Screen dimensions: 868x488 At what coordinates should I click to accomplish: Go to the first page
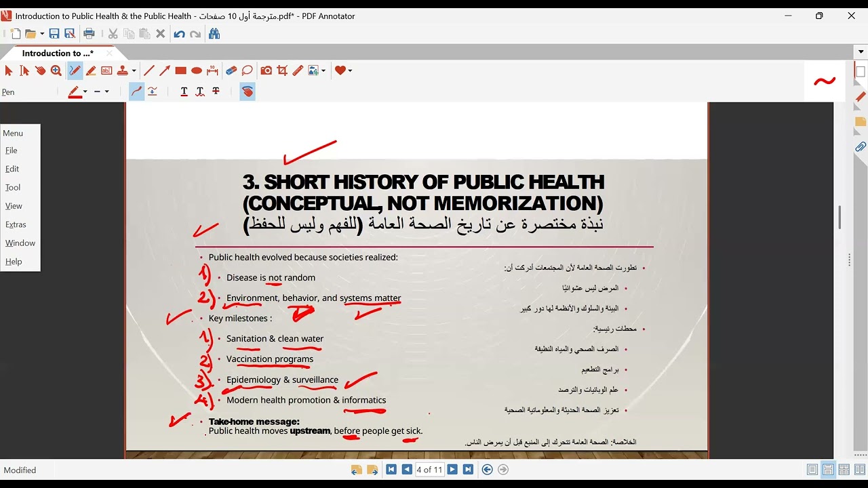click(391, 469)
